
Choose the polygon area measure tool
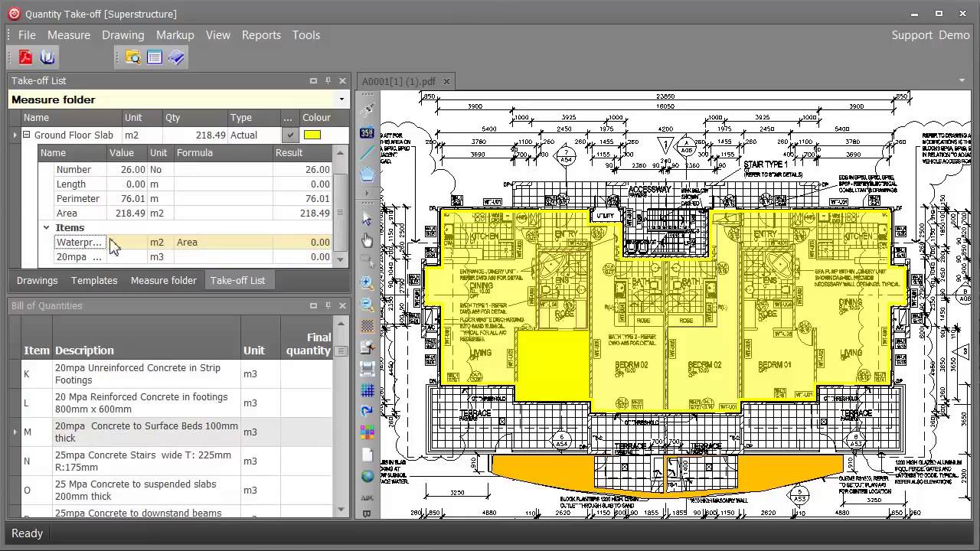pos(367,174)
